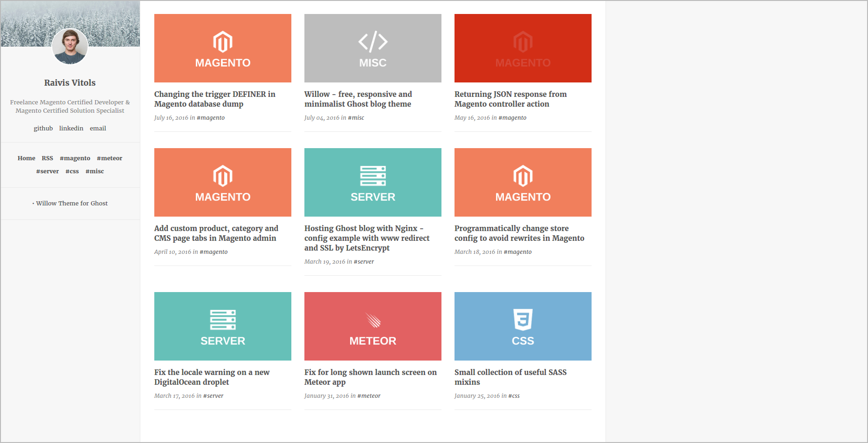Click #magento tag under April 10 post
Screen dimensions: 868x443
[214, 252]
